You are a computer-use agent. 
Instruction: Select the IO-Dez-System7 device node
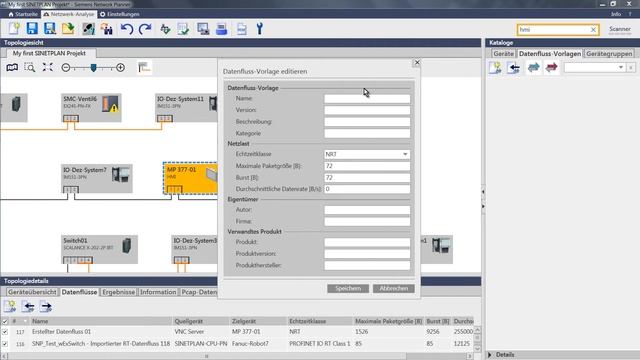[97, 178]
